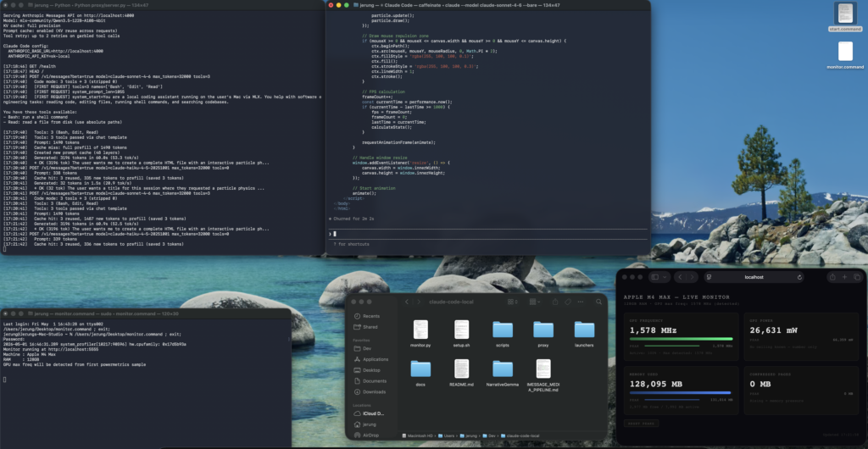Click Safari's share icon
868x449 pixels.
click(x=832, y=277)
